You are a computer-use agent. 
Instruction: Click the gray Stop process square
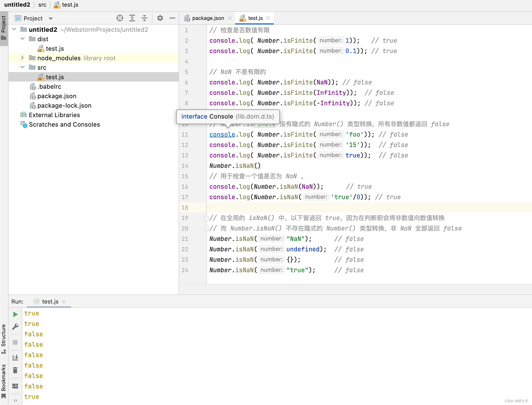15,342
